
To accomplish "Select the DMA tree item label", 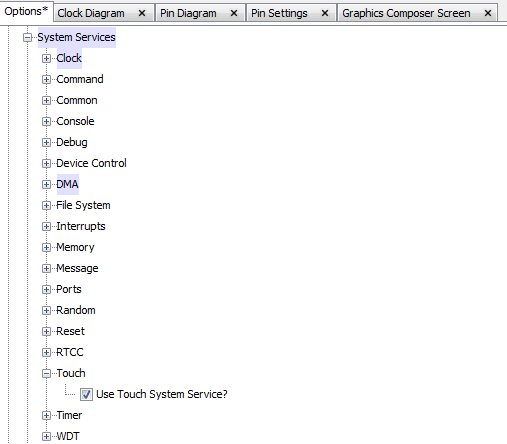I will 67,184.
